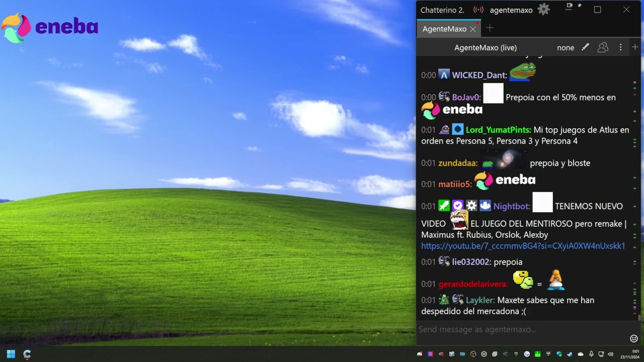644x362 pixels.
Task: Add a new split with plus icon
Action: pos(635,47)
